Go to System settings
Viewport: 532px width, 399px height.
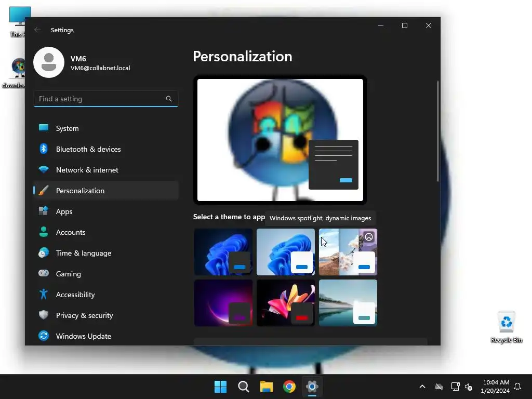click(106, 128)
